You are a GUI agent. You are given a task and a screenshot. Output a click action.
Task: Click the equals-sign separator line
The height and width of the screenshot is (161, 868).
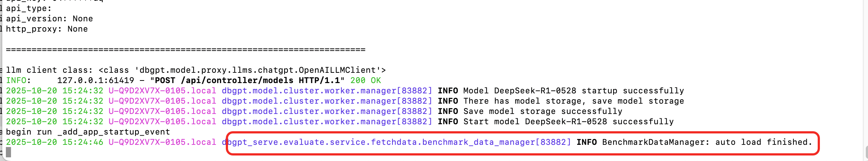coord(185,50)
